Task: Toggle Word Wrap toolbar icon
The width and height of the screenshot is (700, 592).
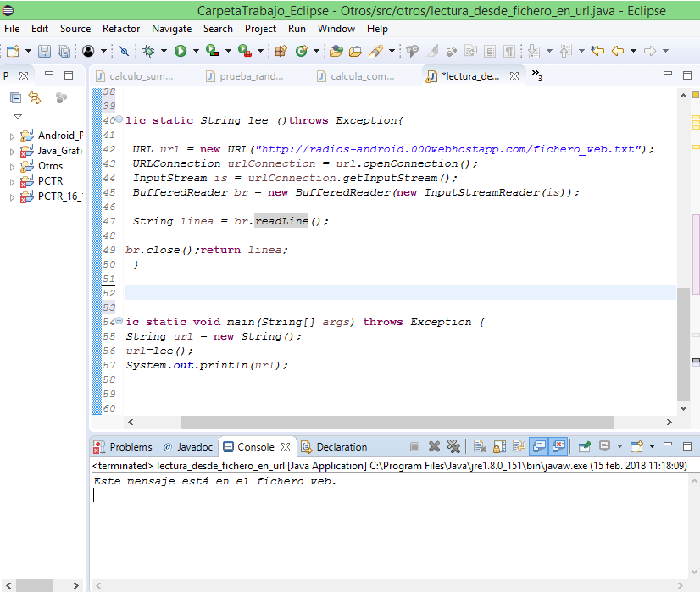Action: 470,51
